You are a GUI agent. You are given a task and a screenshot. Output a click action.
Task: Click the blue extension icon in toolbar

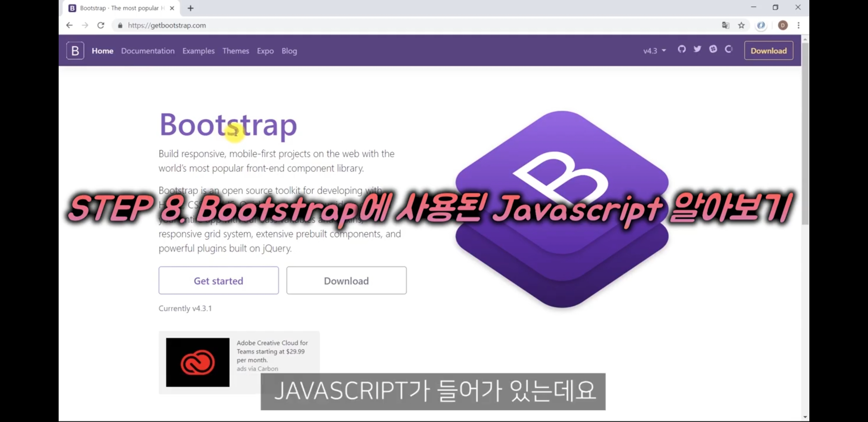tap(761, 25)
